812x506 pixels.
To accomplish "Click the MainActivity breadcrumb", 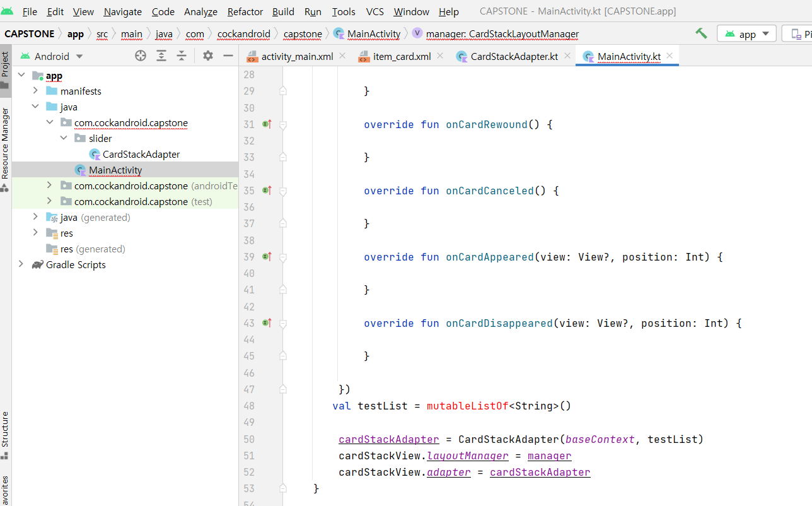I will (x=367, y=34).
